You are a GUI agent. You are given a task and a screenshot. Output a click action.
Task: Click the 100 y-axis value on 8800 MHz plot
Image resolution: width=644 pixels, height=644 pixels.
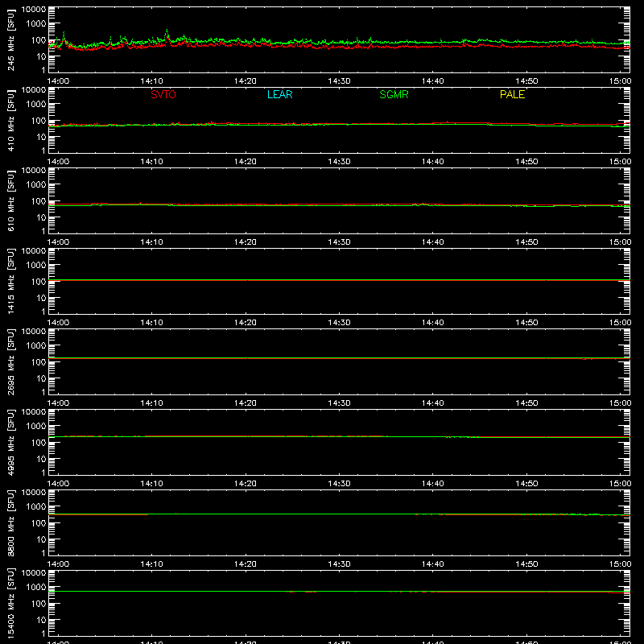pos(39,523)
